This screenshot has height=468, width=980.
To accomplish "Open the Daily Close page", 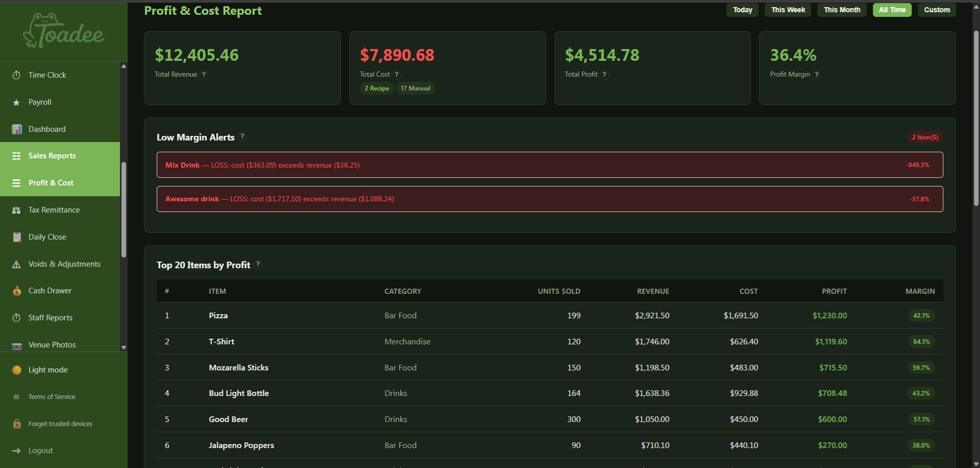I will coord(60,237).
